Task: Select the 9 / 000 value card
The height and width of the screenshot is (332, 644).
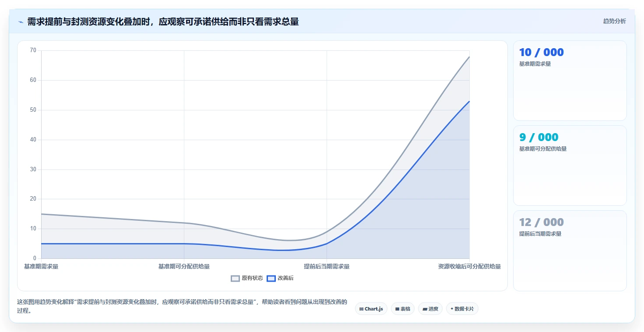Action: click(x=570, y=166)
